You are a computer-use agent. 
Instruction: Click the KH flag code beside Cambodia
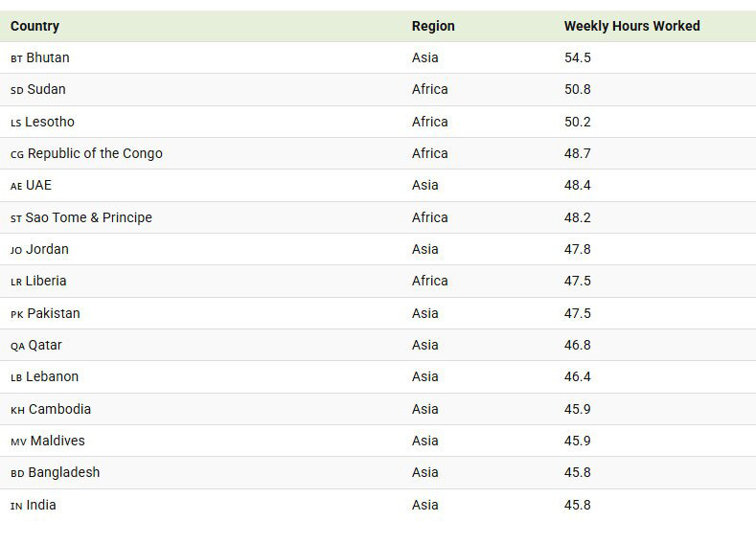point(17,410)
